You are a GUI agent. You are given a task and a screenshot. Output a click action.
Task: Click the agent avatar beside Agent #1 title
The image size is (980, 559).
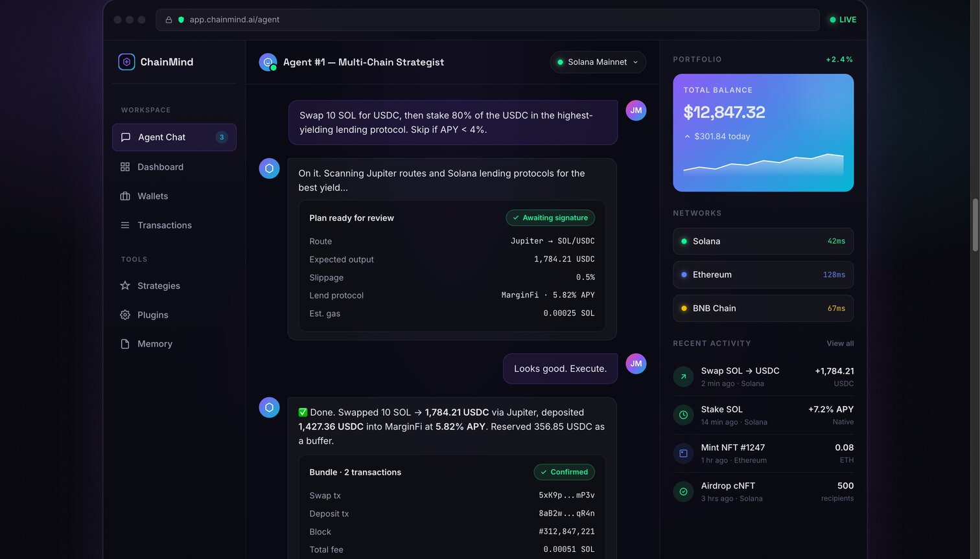[x=268, y=62]
